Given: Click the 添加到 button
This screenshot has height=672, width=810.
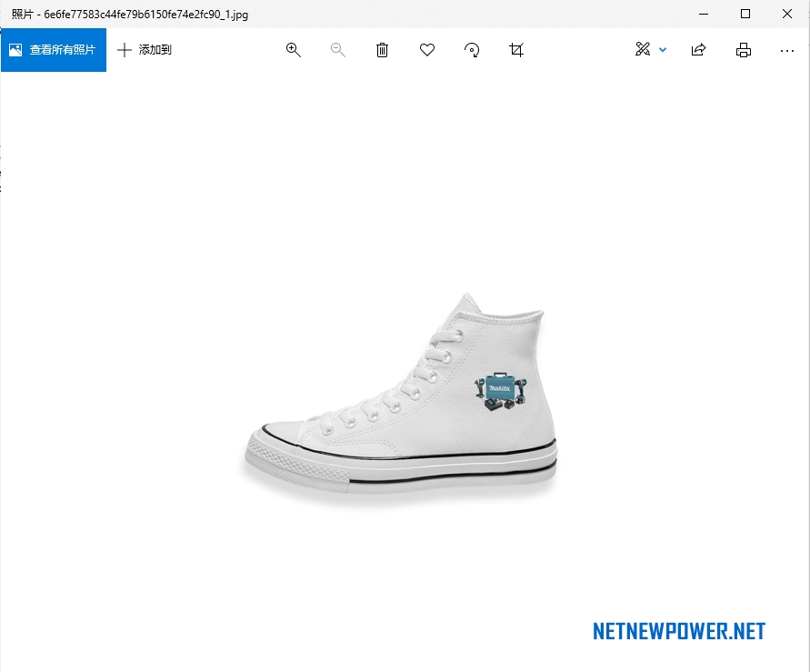Looking at the screenshot, I should pos(145,50).
